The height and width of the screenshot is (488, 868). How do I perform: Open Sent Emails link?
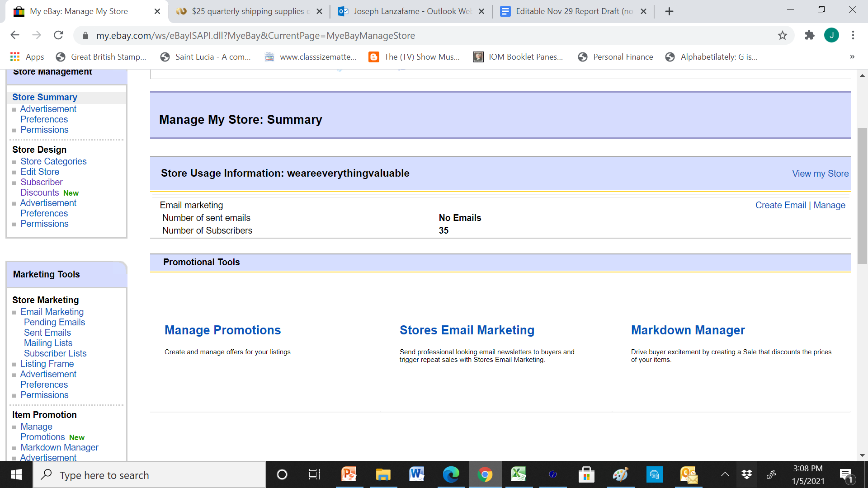47,333
